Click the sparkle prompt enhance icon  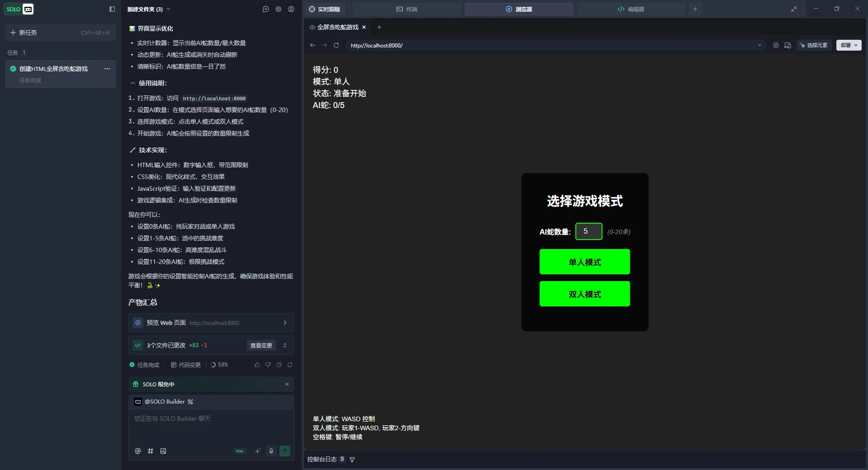coord(258,451)
